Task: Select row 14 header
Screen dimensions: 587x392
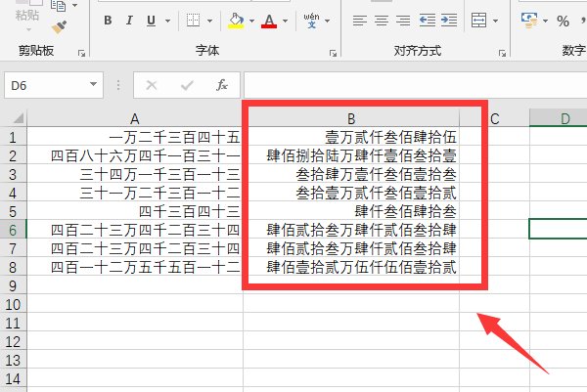Action: [13, 378]
